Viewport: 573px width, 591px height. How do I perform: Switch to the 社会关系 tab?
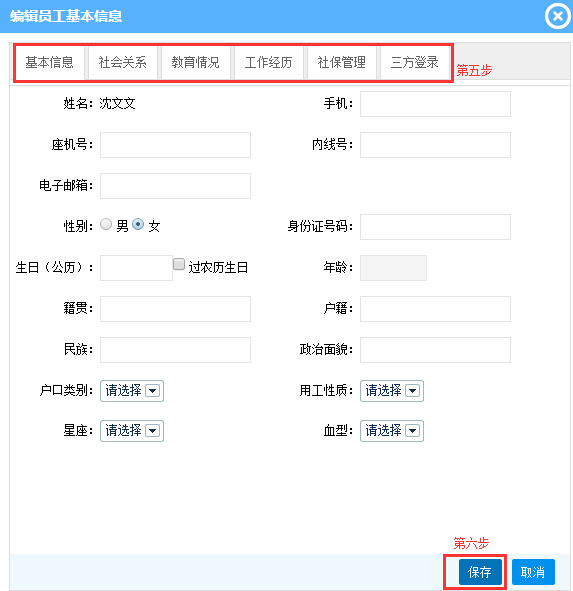pyautogui.click(x=123, y=63)
